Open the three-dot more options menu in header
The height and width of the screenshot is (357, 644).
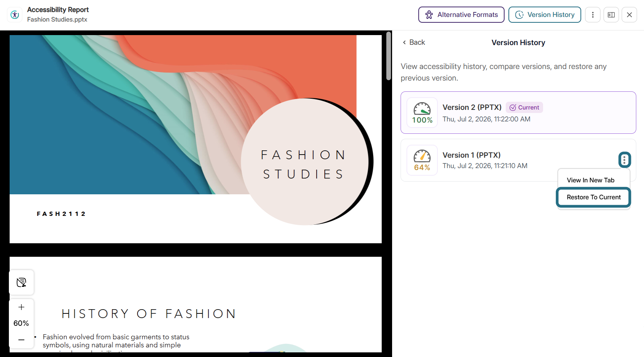pyautogui.click(x=592, y=15)
